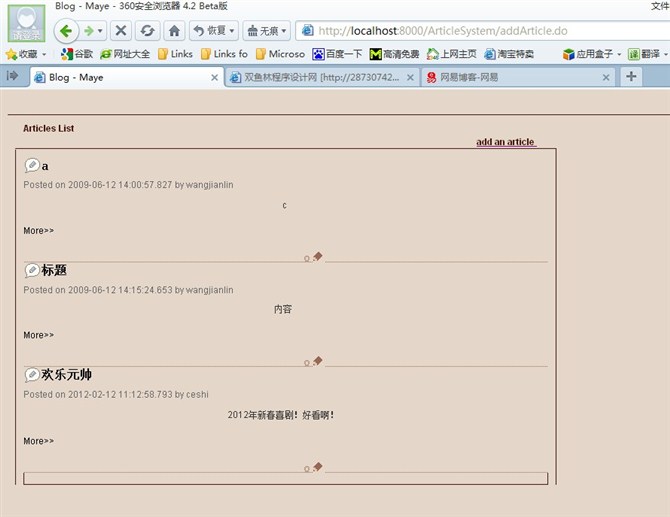
Task: Click More>> under article 标题
Action: [x=38, y=335]
